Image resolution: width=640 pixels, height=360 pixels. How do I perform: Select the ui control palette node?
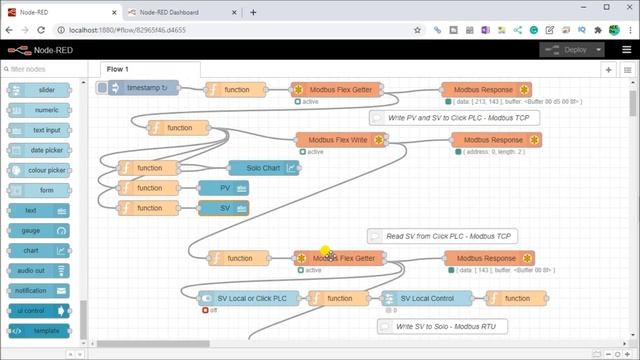click(x=39, y=311)
